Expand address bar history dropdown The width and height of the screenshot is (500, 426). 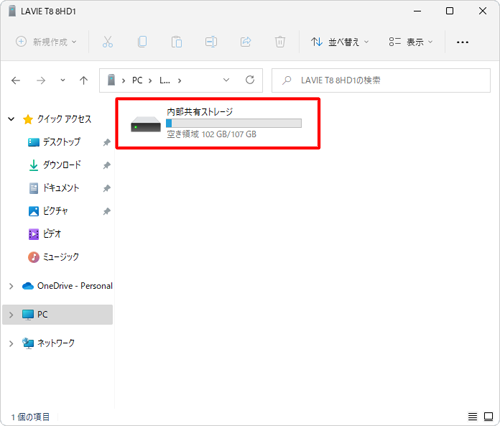(x=226, y=80)
